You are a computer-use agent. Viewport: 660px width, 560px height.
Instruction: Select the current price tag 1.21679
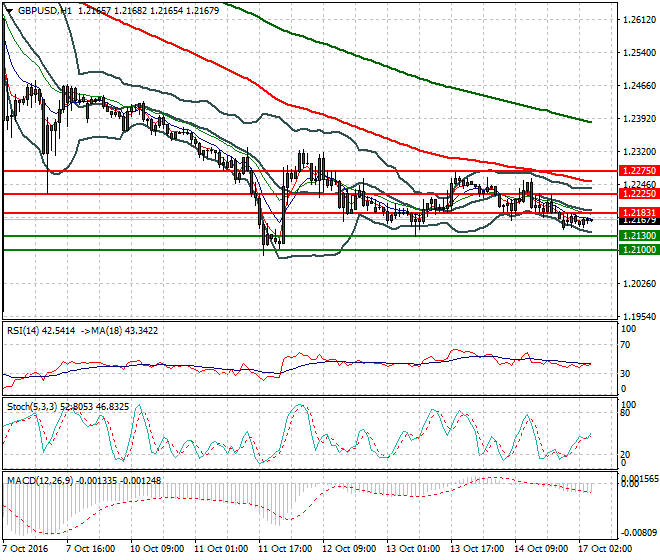[639, 220]
